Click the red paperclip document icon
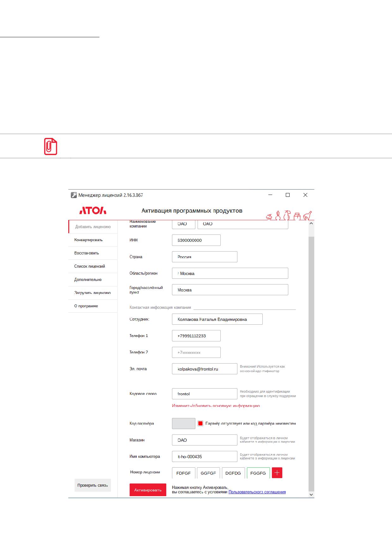This screenshot has height=555, width=392. 51,147
